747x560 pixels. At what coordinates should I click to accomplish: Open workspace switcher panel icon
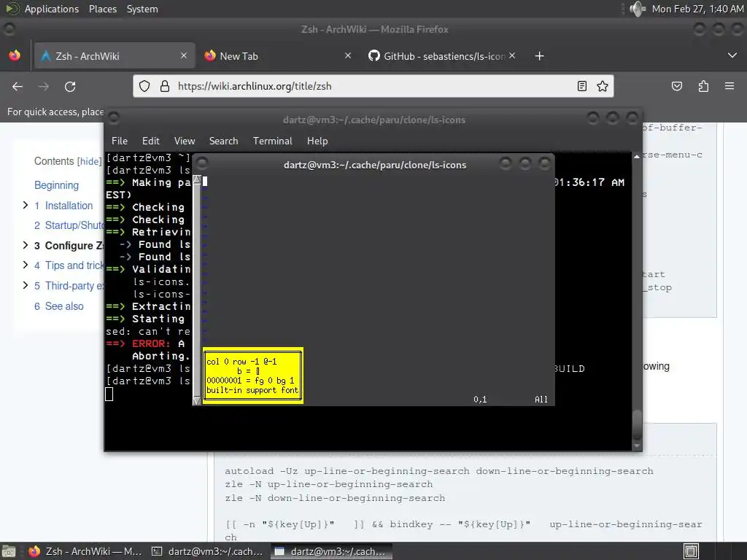[691, 551]
